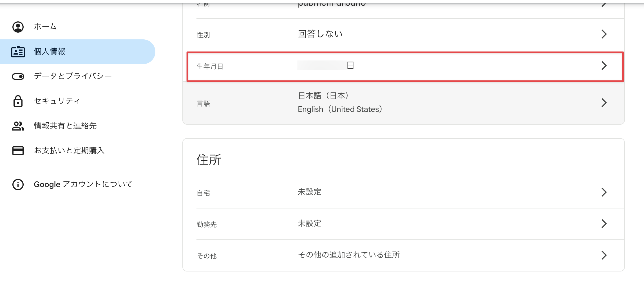Click 未設定 value for 自宅
Viewport: 644px width, 283px height.
310,192
